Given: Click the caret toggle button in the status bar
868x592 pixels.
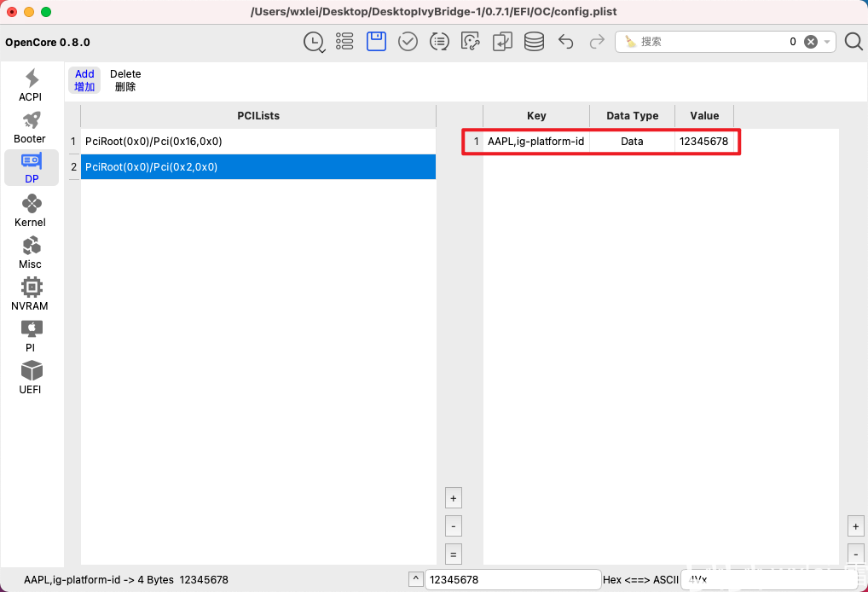Looking at the screenshot, I should click(416, 579).
